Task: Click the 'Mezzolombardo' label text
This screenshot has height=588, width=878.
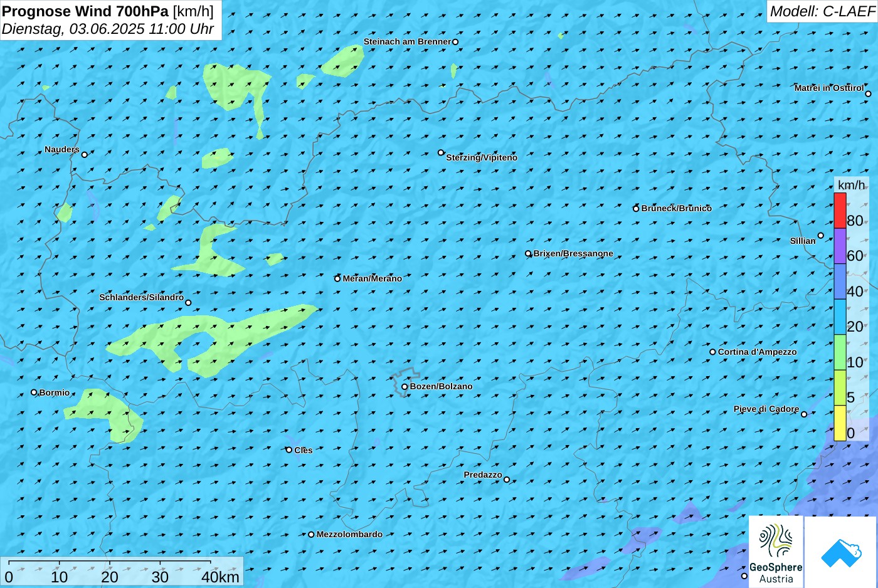Action: point(349,535)
